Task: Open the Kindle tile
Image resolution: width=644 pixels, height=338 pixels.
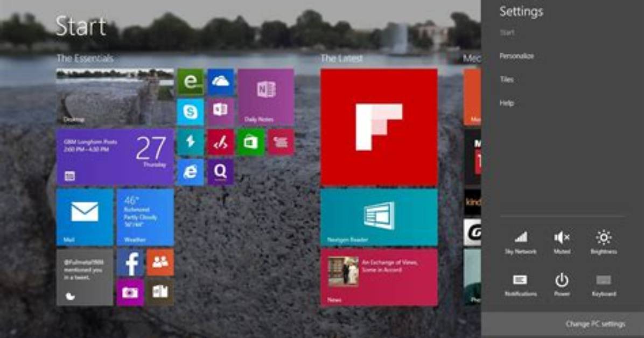Action: tap(472, 202)
